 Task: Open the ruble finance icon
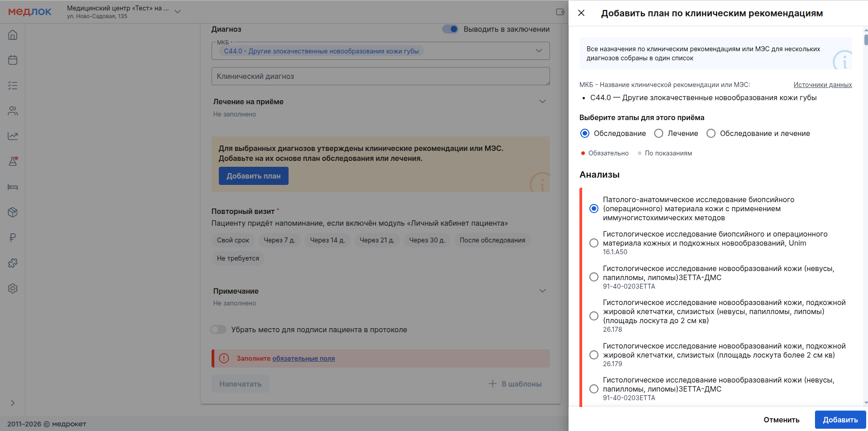pyautogui.click(x=13, y=237)
